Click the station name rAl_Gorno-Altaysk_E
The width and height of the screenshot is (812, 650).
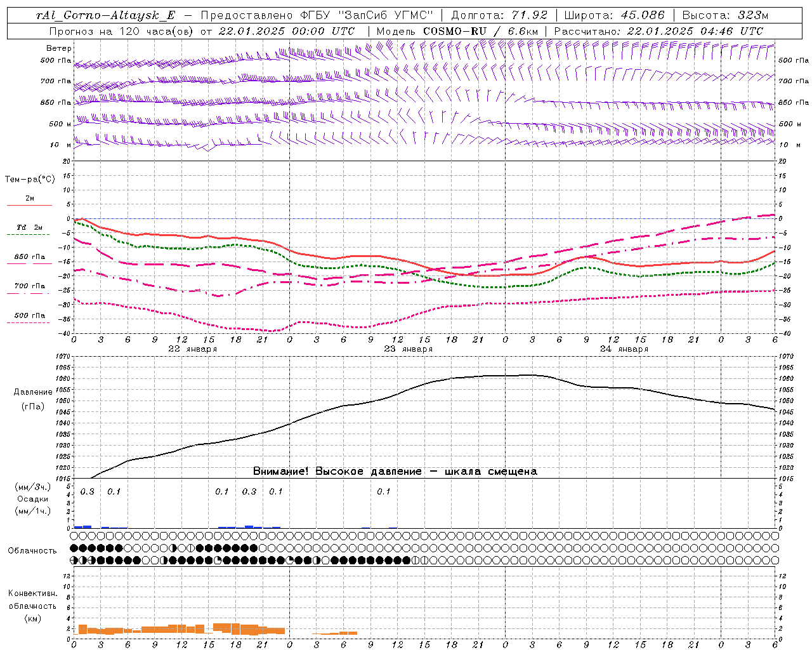pyautogui.click(x=106, y=15)
